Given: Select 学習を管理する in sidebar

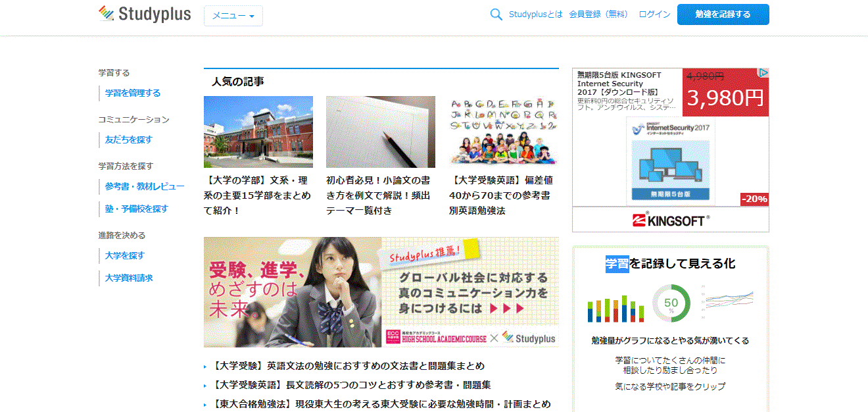Looking at the screenshot, I should click(x=133, y=93).
